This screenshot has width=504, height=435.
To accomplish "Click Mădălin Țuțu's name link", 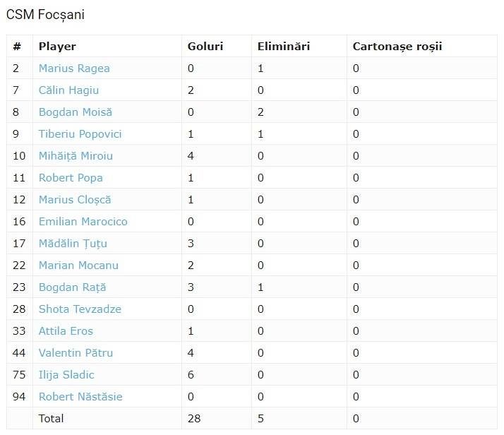I will [73, 244].
